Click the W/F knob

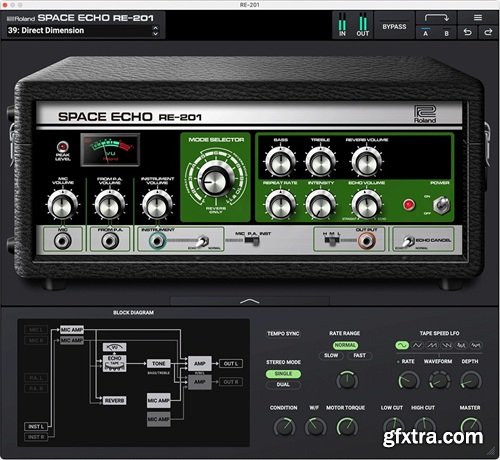[315, 426]
